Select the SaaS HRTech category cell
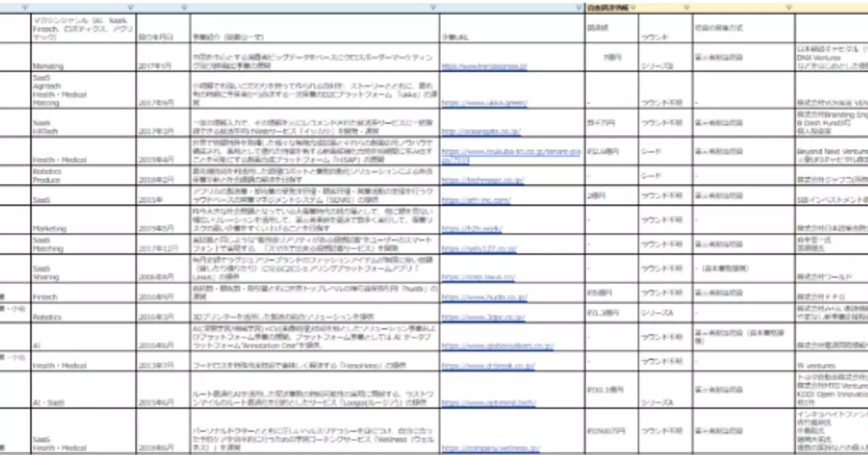The width and height of the screenshot is (868, 455). (83, 123)
